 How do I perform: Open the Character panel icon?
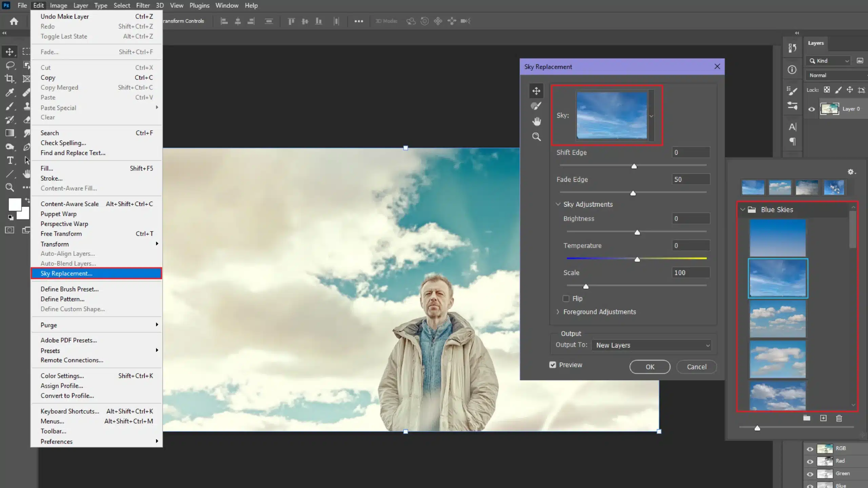tap(792, 127)
